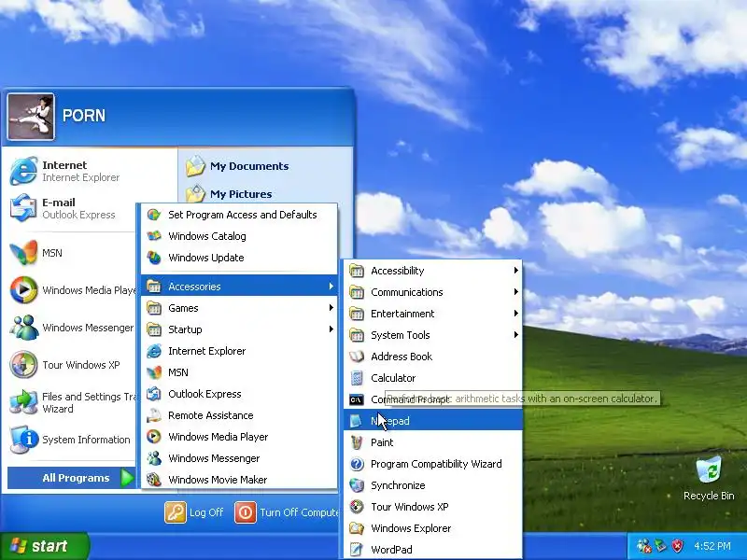747x560 pixels.
Task: Click the All Programs button
Action: point(72,478)
